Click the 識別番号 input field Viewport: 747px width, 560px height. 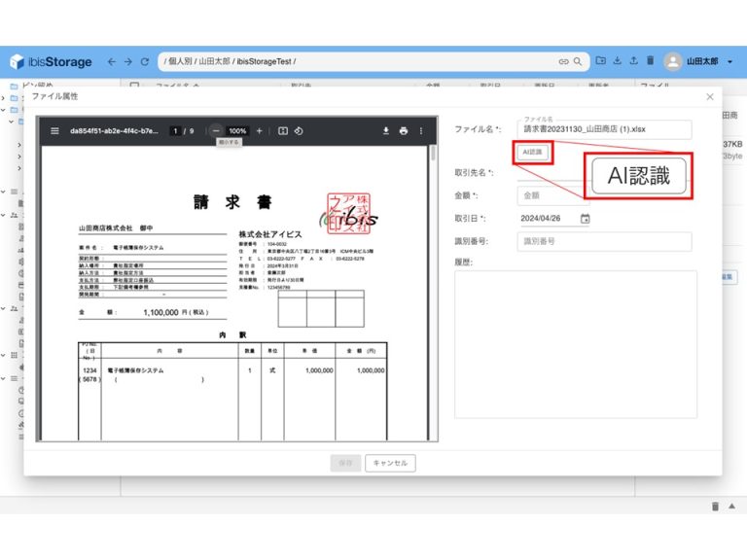pyautogui.click(x=603, y=241)
